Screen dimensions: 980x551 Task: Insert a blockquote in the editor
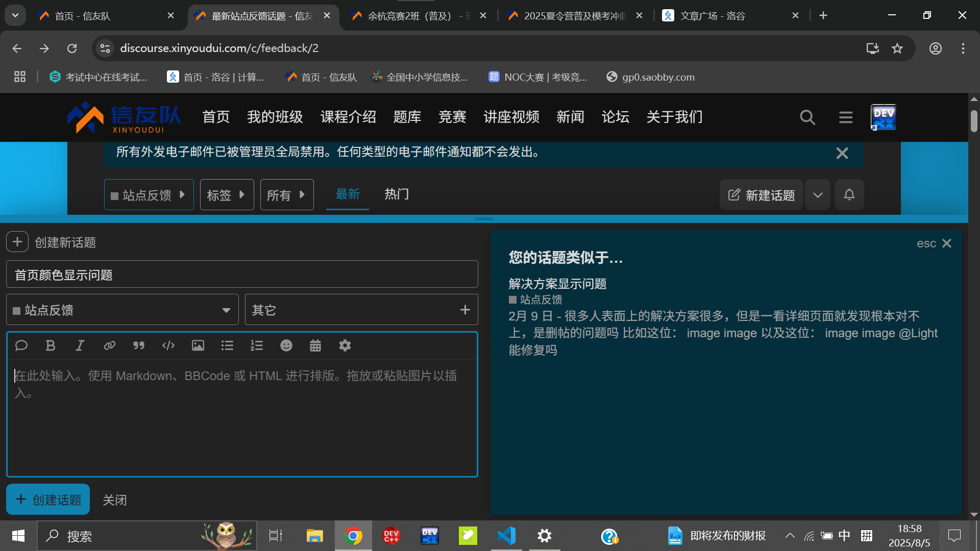click(138, 345)
